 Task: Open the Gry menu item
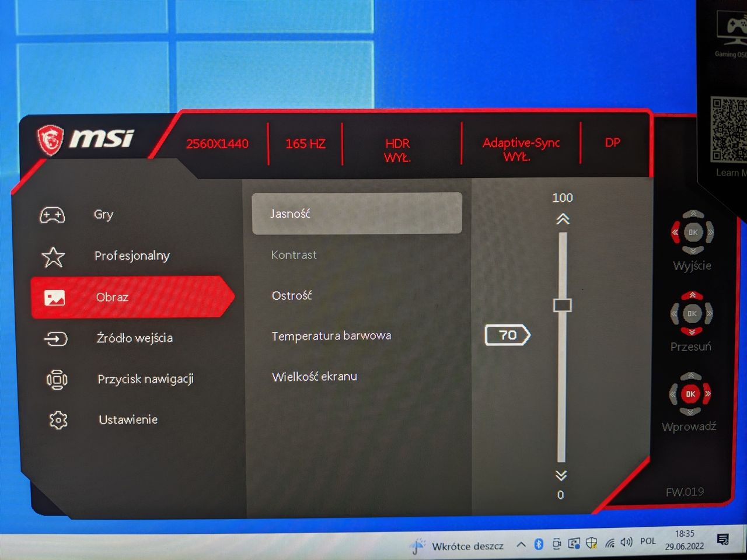(x=103, y=215)
